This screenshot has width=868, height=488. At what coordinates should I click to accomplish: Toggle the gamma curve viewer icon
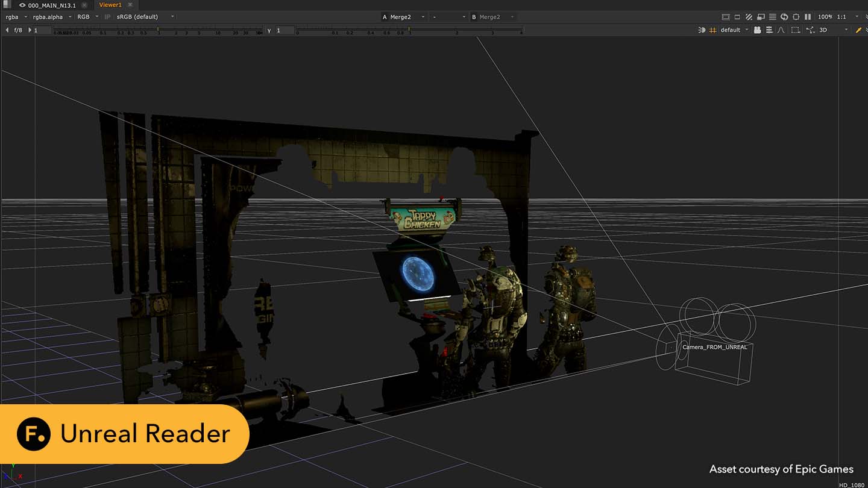[x=782, y=30]
